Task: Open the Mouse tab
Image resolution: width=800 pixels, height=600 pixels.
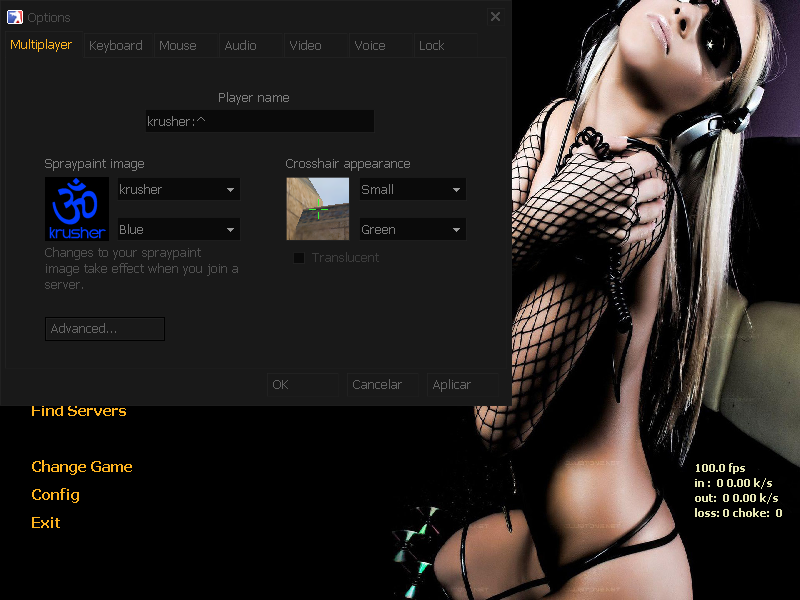Action: click(178, 46)
